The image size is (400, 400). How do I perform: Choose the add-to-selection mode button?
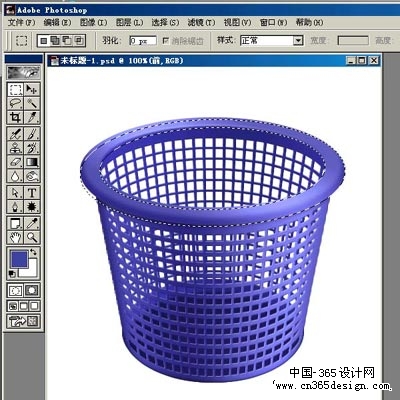(55, 41)
